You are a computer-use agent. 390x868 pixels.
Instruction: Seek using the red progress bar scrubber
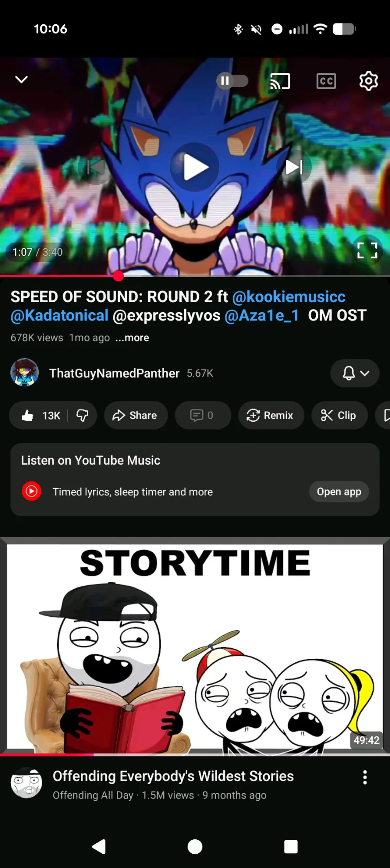[x=118, y=276]
